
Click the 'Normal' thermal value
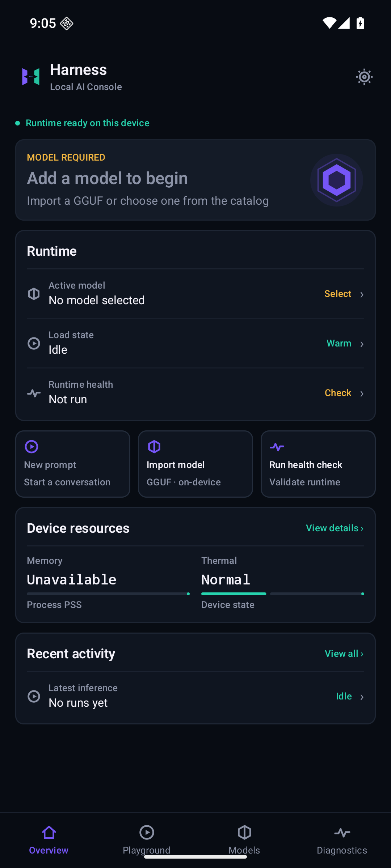(x=226, y=580)
